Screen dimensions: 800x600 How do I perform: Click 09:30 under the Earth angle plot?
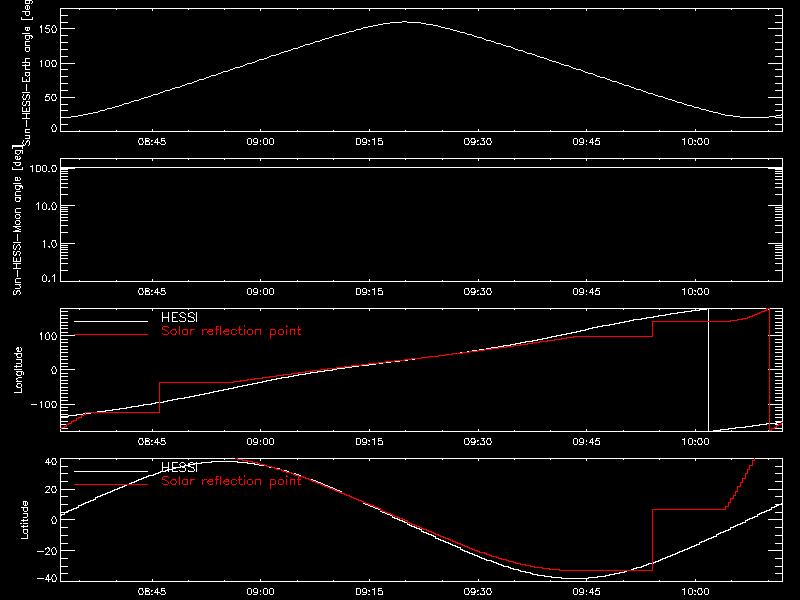click(x=478, y=142)
